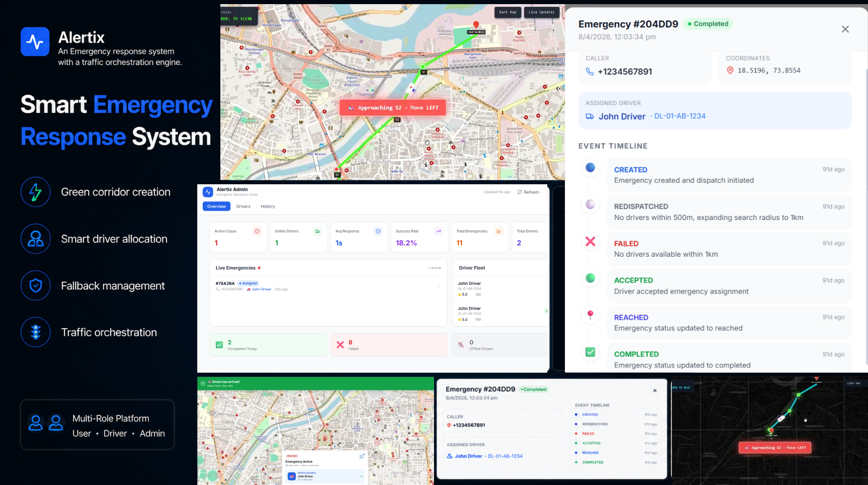
Task: Select the REDISPATCHED timeline marker dot
Action: pyautogui.click(x=590, y=204)
